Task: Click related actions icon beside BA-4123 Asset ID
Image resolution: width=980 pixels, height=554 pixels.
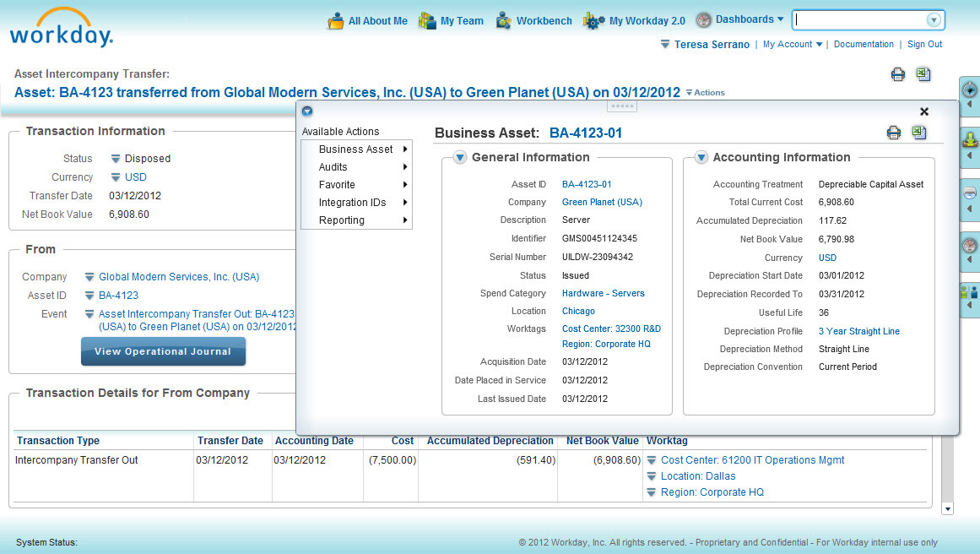Action: pyautogui.click(x=89, y=296)
